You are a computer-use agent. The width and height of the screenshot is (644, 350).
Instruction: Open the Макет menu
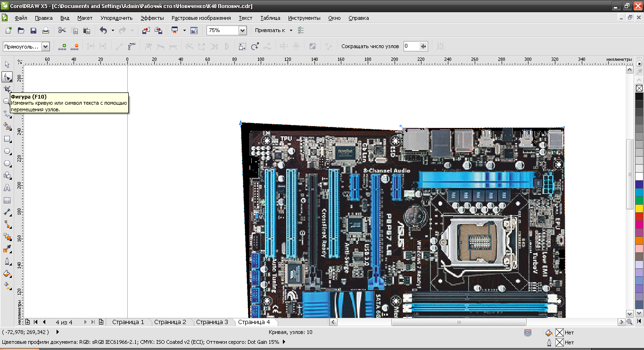(85, 18)
